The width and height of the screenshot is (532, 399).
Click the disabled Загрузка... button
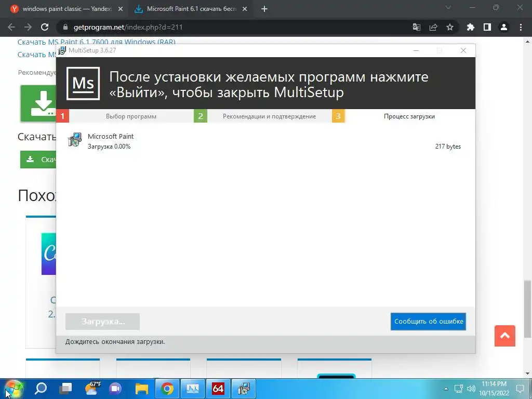click(102, 321)
